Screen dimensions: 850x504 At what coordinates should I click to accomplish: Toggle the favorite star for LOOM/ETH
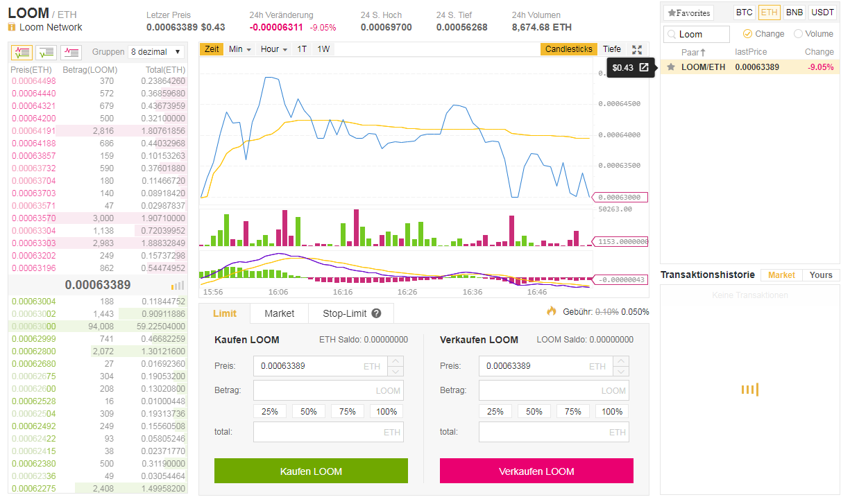[670, 67]
